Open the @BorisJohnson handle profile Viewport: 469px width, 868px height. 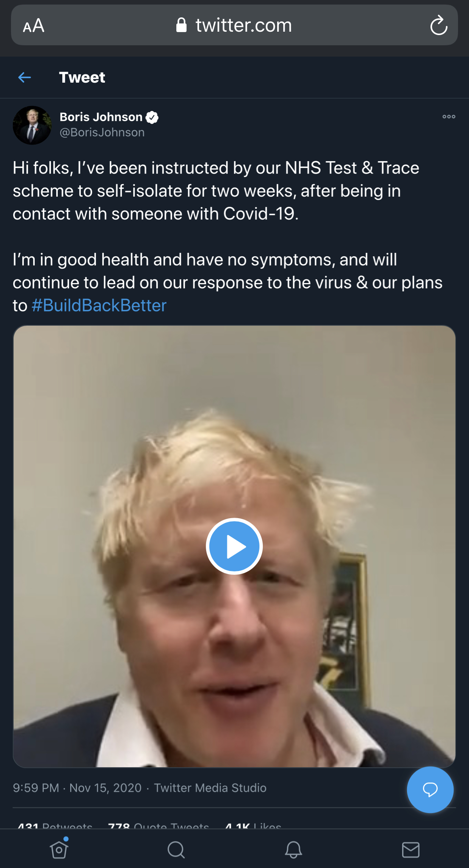[102, 132]
